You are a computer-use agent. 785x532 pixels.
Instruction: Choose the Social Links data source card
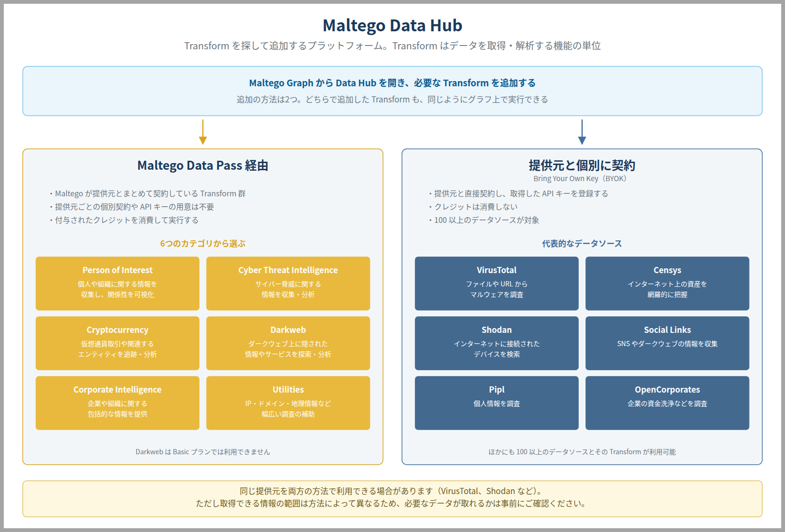click(x=667, y=343)
